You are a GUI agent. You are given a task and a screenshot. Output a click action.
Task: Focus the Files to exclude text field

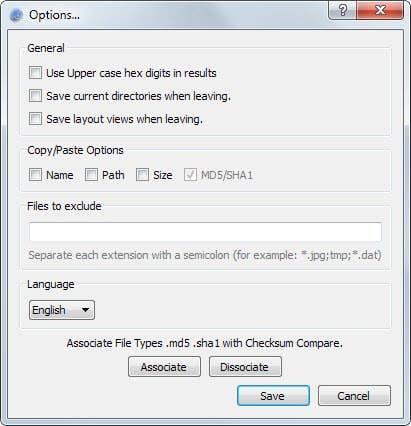coord(205,232)
